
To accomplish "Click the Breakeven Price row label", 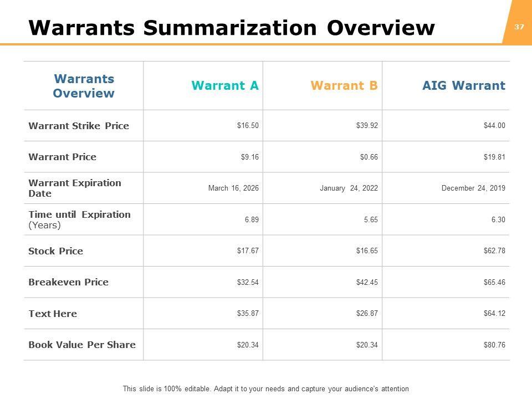I will 68,282.
